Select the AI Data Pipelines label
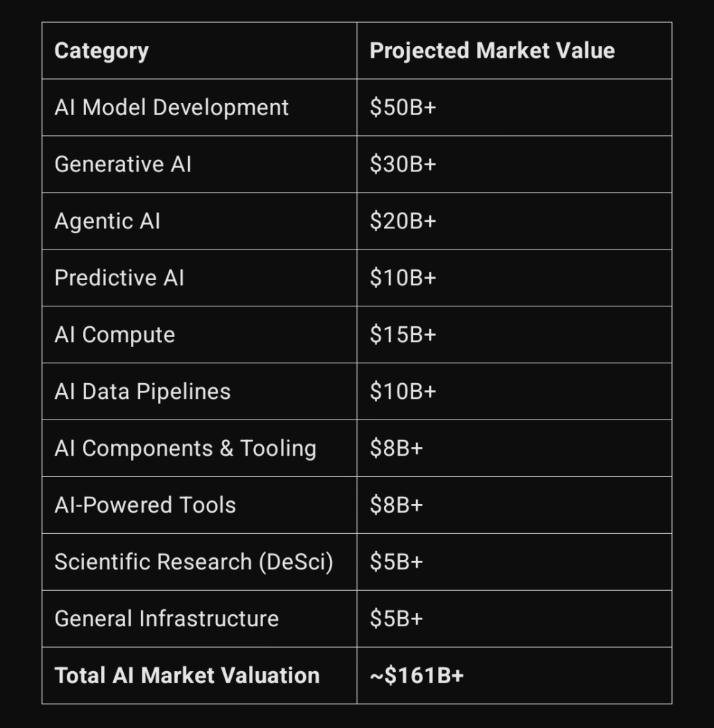This screenshot has height=728, width=714. [x=142, y=392]
